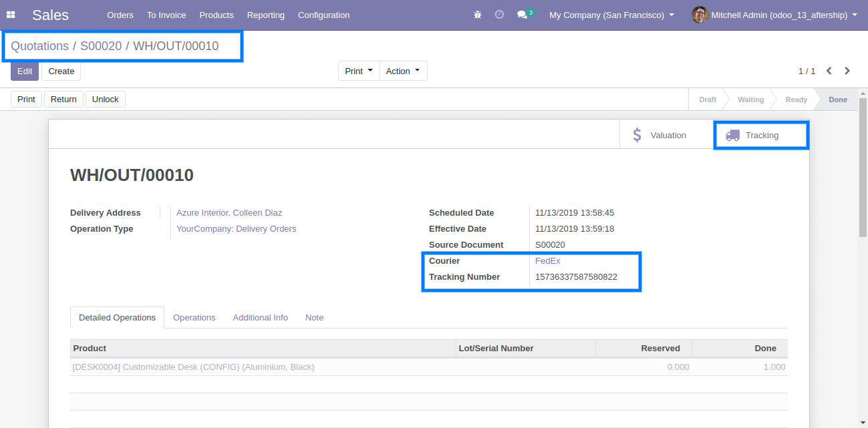Expand the Action dropdown
Image resolution: width=868 pixels, height=428 pixels.
click(x=403, y=71)
